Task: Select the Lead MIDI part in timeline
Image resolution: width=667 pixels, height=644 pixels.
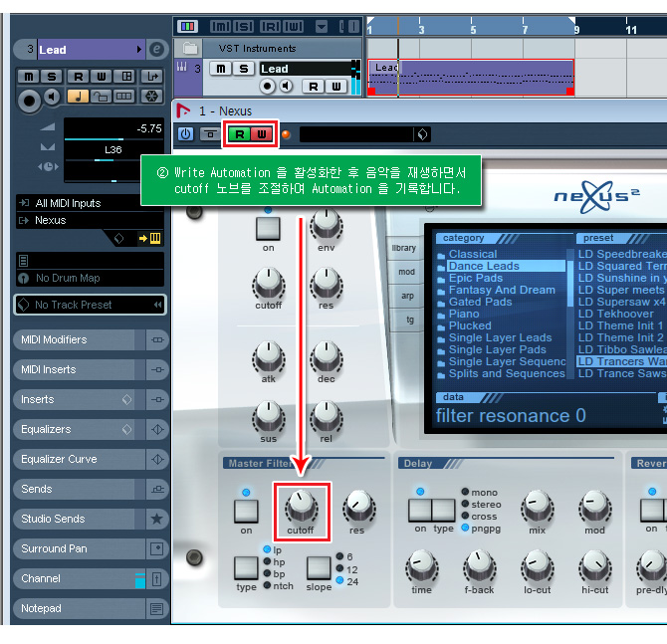Action: click(471, 78)
